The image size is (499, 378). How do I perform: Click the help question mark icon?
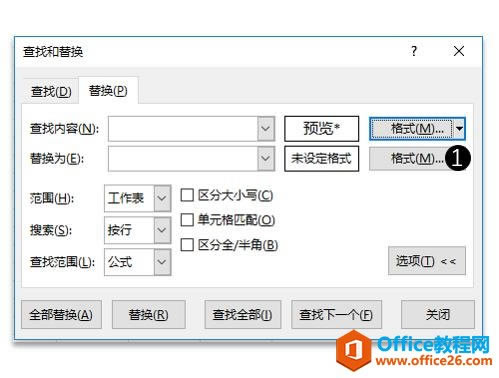414,51
